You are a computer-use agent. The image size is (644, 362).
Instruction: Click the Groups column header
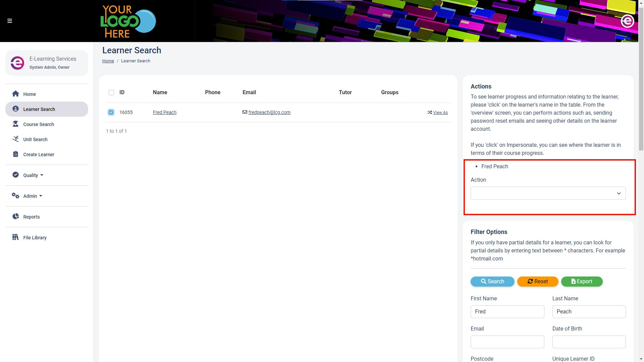[390, 93]
